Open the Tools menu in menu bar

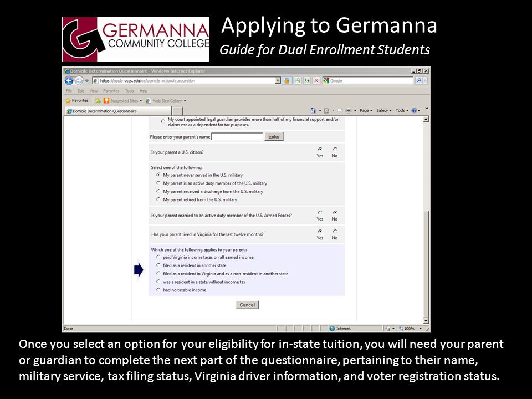[130, 91]
